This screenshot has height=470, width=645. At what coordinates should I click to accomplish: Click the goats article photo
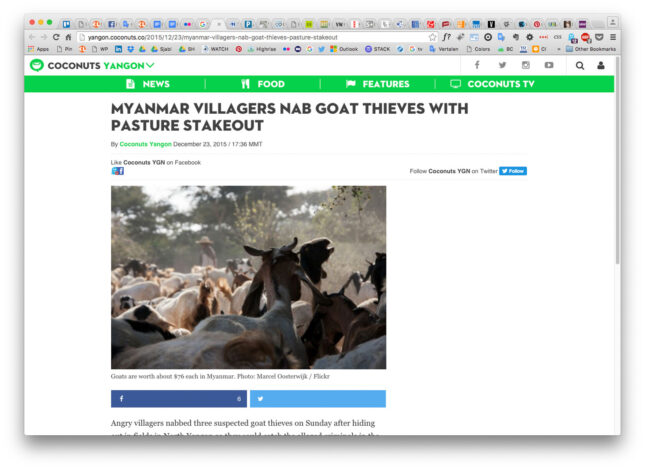(248, 277)
